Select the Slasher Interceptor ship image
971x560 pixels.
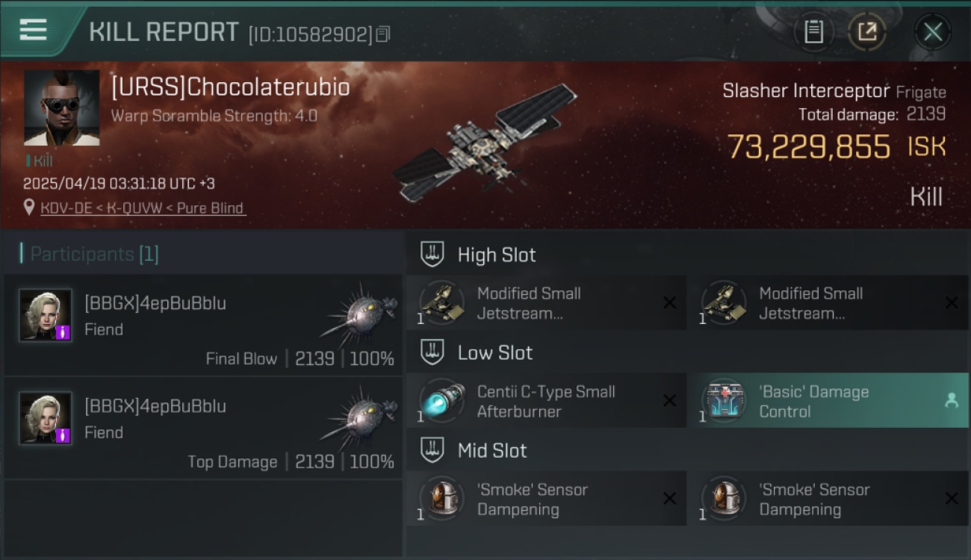pos(485,143)
